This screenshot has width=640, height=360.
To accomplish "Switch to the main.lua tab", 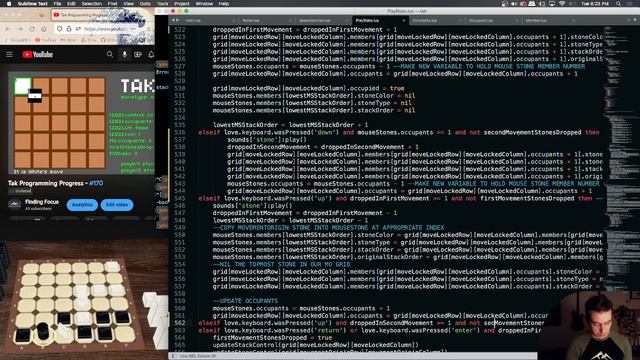I will (210, 20).
